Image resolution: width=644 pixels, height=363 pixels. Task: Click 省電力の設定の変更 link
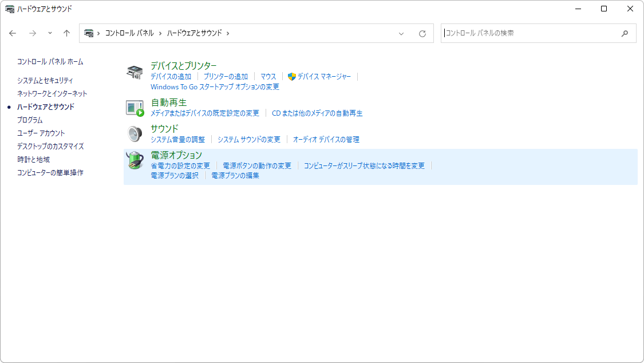(180, 165)
